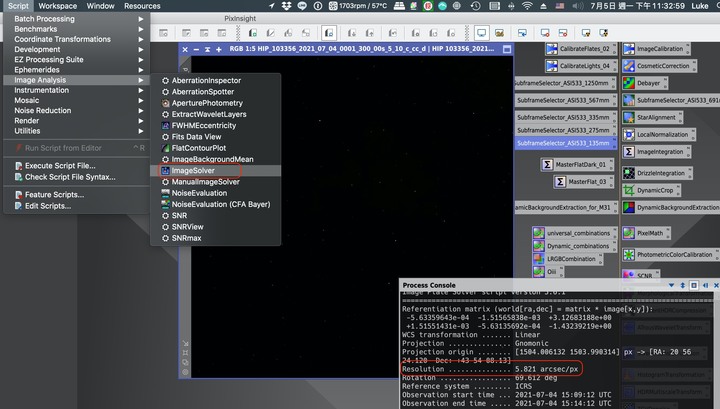The image size is (720, 409).
Task: Open ImageSolver script from Image Analysis submenu
Action: point(215,170)
